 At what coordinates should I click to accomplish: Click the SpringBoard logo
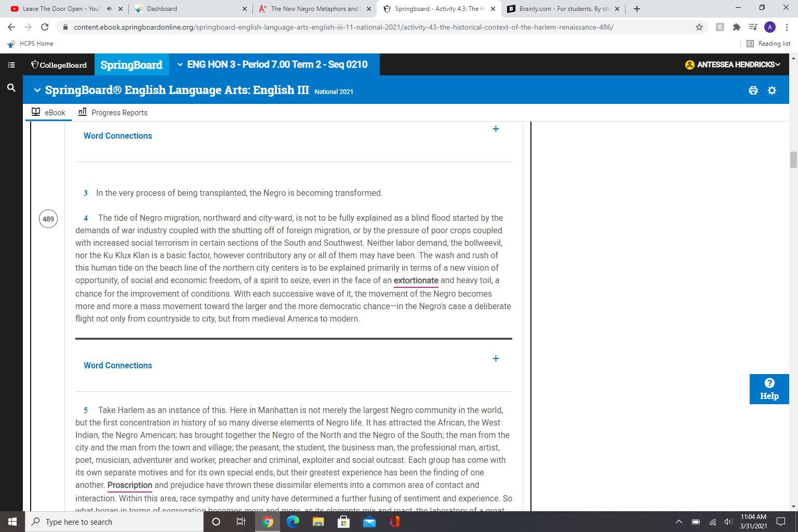coord(131,65)
